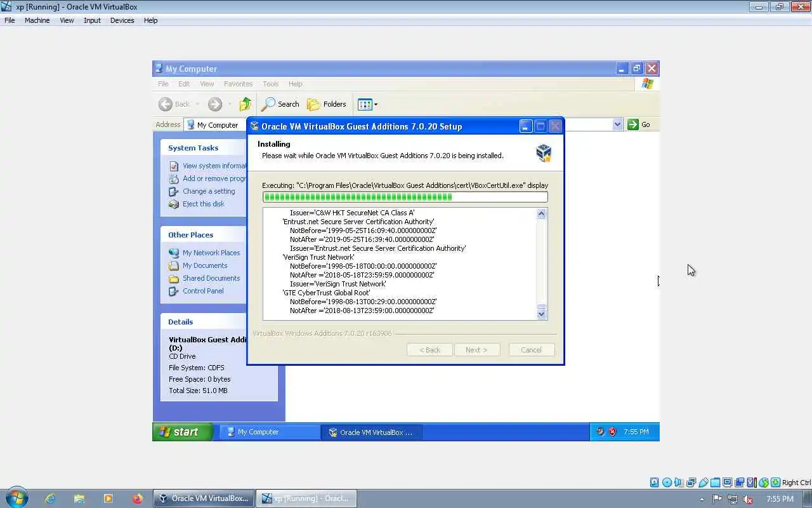Click the shared folders status icon
The height and width of the screenshot is (508, 812).
[x=715, y=483]
